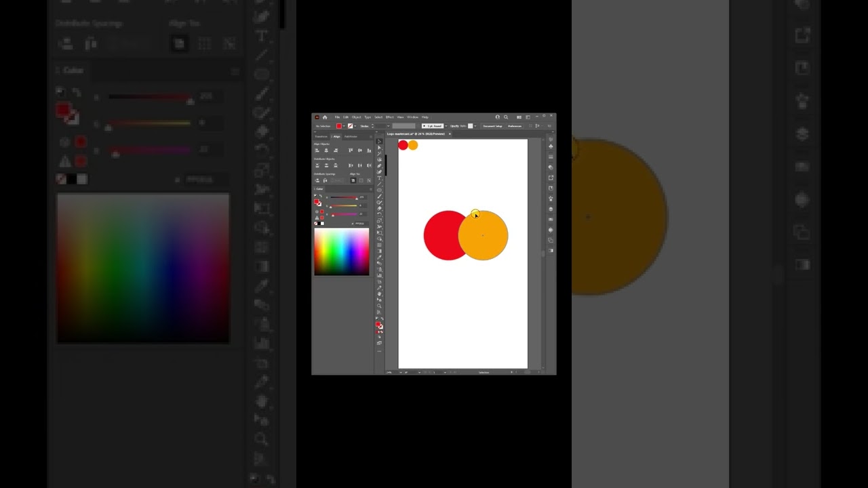
Task: Open the graphic Style dropdown arrow
Action: (475, 126)
